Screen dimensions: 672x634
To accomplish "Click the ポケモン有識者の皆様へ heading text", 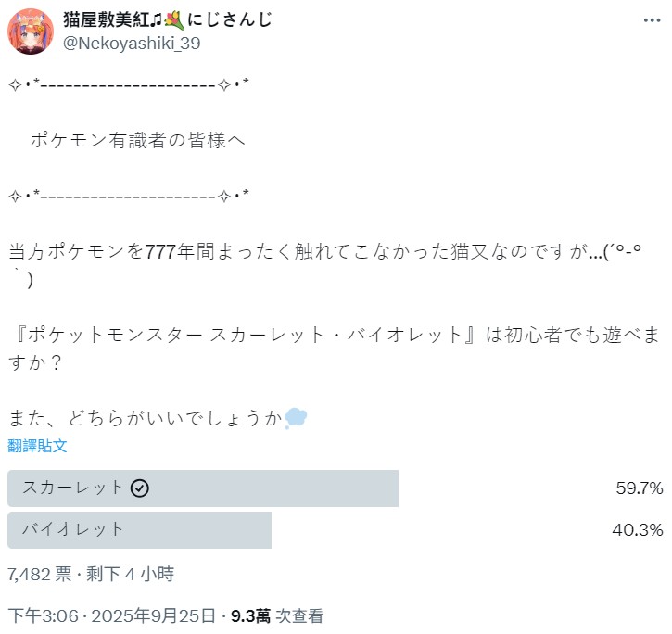I will point(137,140).
